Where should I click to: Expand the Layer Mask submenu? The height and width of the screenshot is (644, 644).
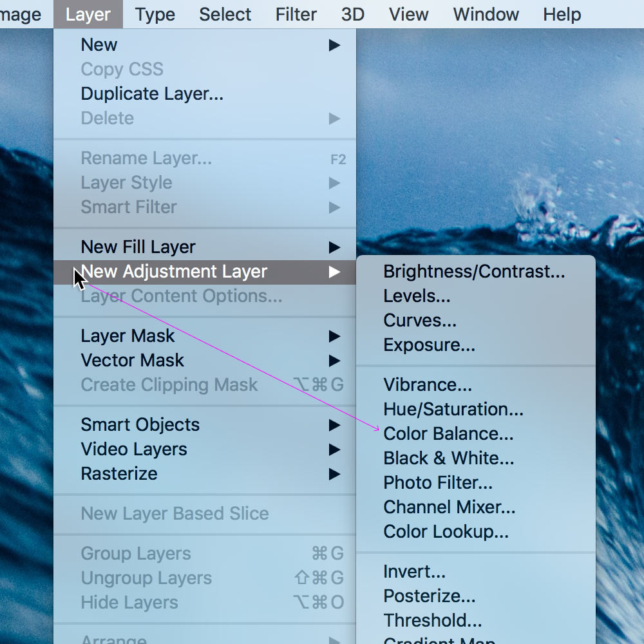(334, 336)
